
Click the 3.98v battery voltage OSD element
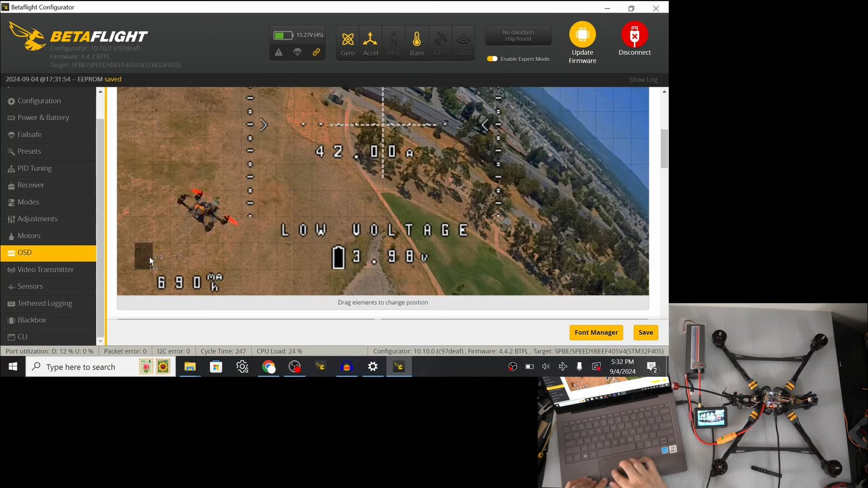[381, 256]
